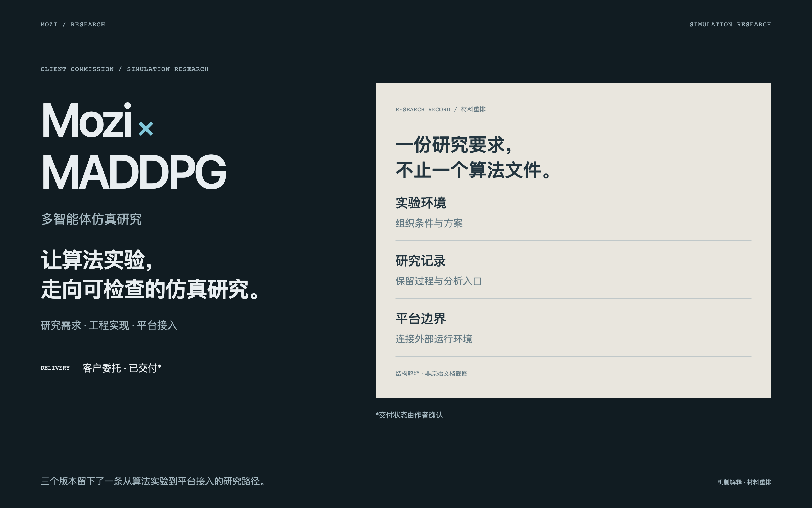Click the status text 客户委托 · 已交付*

(x=122, y=368)
